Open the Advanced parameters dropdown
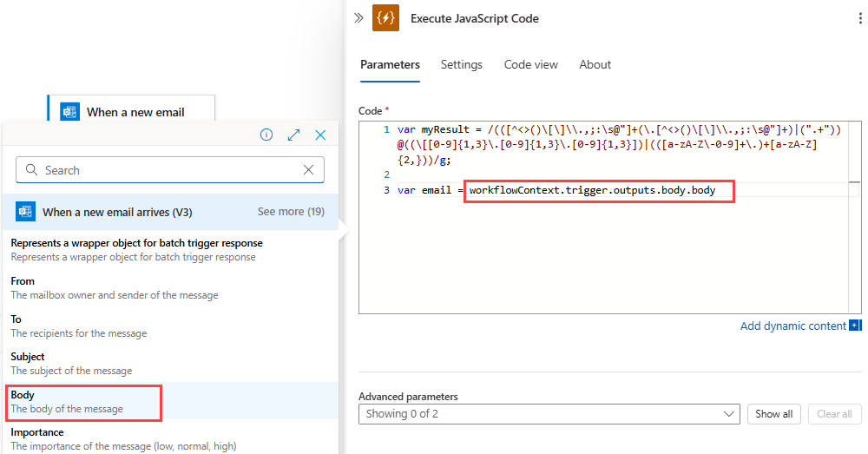Viewport: 868px width, 454px height. pos(549,414)
